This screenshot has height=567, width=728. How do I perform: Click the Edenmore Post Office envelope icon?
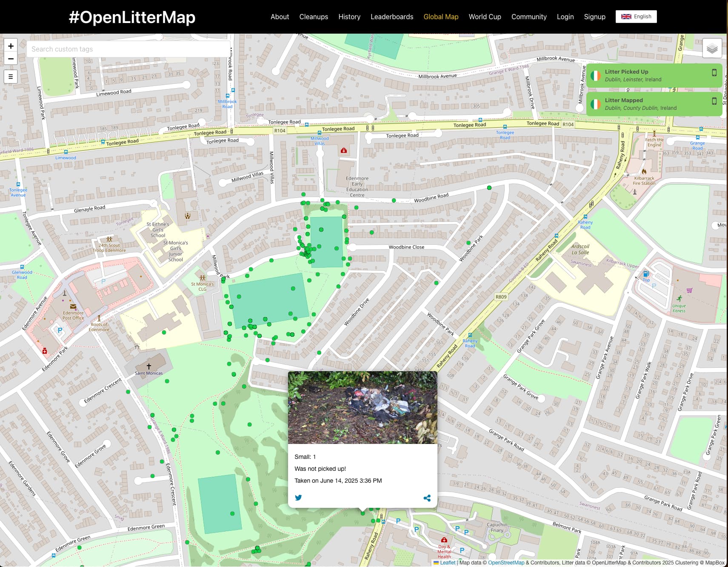(x=73, y=306)
